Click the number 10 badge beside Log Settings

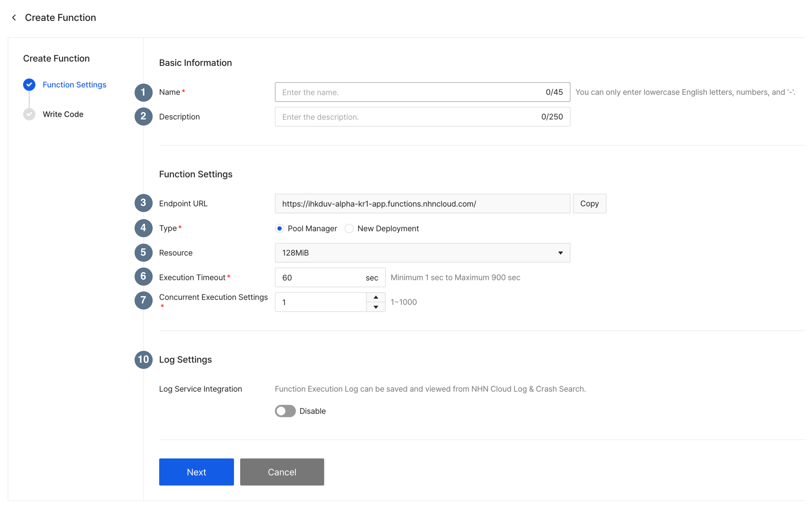click(x=143, y=360)
